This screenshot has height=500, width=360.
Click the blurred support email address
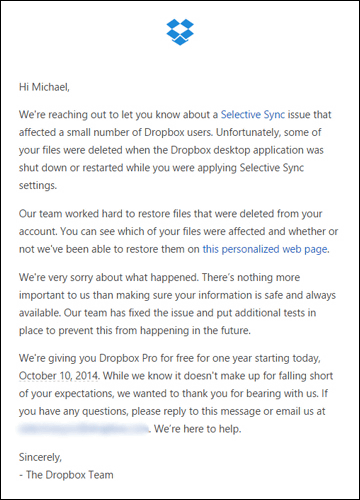83,429
